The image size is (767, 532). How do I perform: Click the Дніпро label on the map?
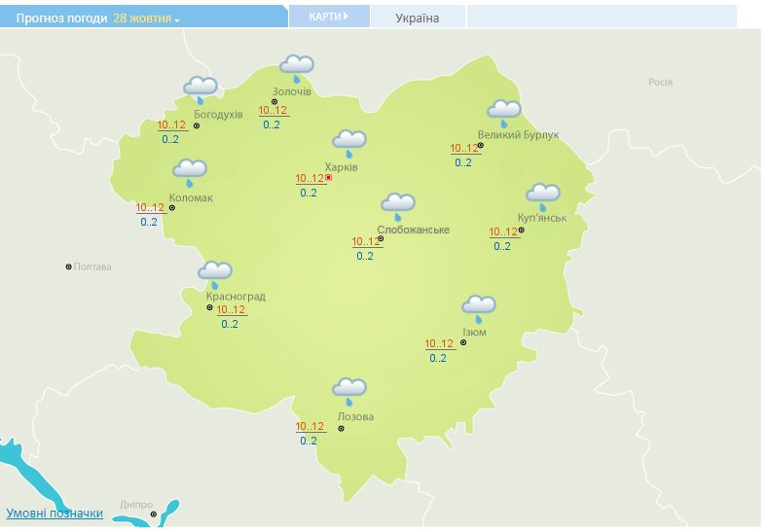point(136,504)
